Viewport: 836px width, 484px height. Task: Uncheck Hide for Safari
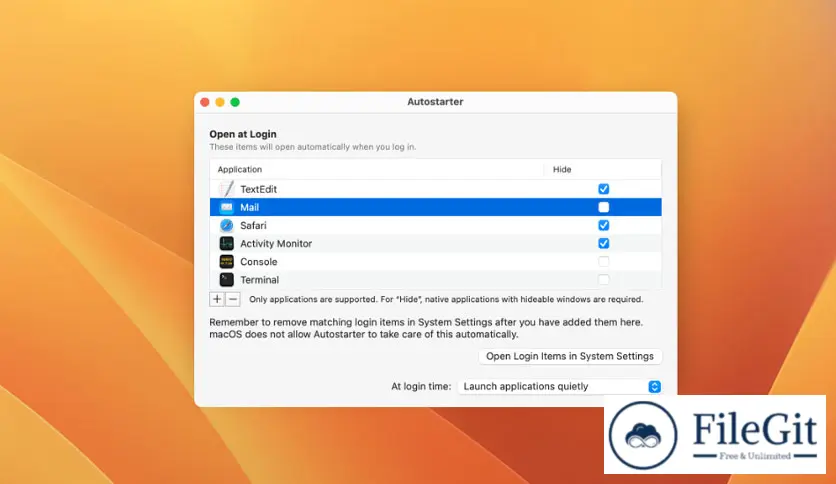(x=604, y=225)
